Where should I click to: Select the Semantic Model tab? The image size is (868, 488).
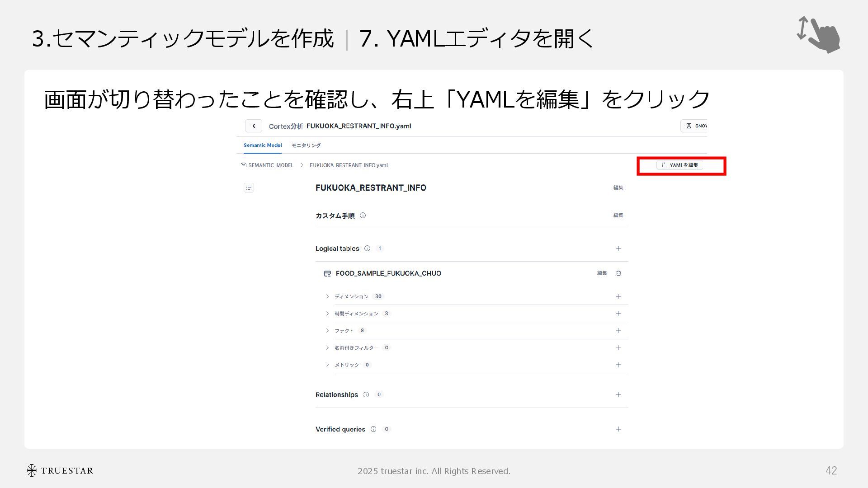[x=263, y=145]
